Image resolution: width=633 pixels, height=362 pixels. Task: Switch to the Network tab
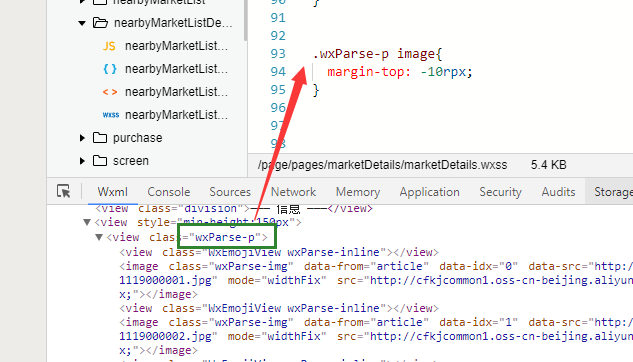[293, 192]
